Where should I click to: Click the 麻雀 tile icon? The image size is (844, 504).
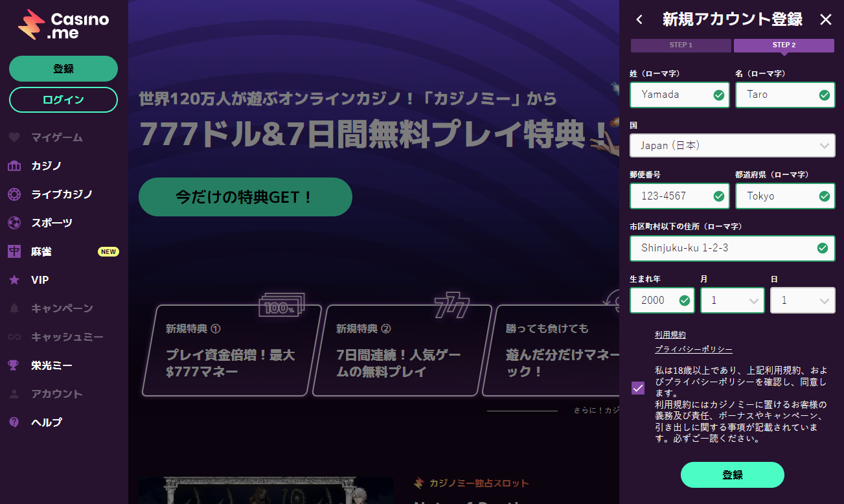[14, 251]
